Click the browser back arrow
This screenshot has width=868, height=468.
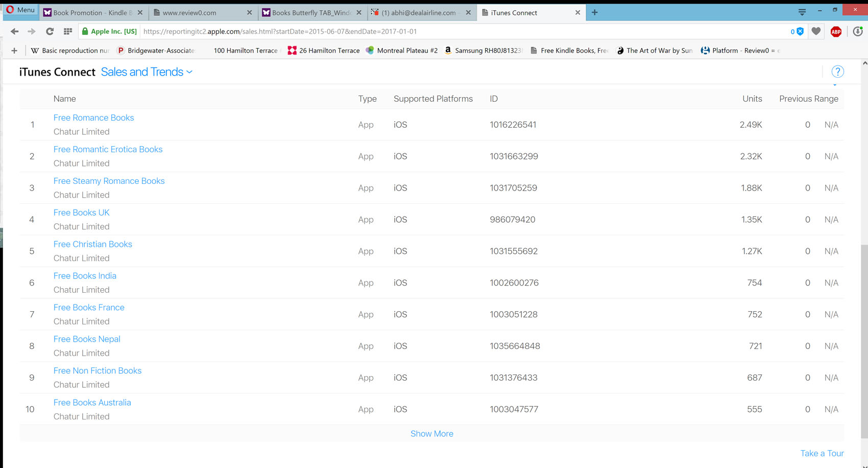[14, 32]
